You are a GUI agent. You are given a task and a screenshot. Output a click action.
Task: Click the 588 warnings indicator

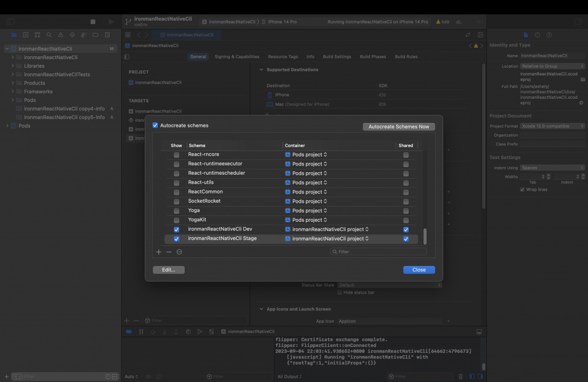tap(443, 22)
